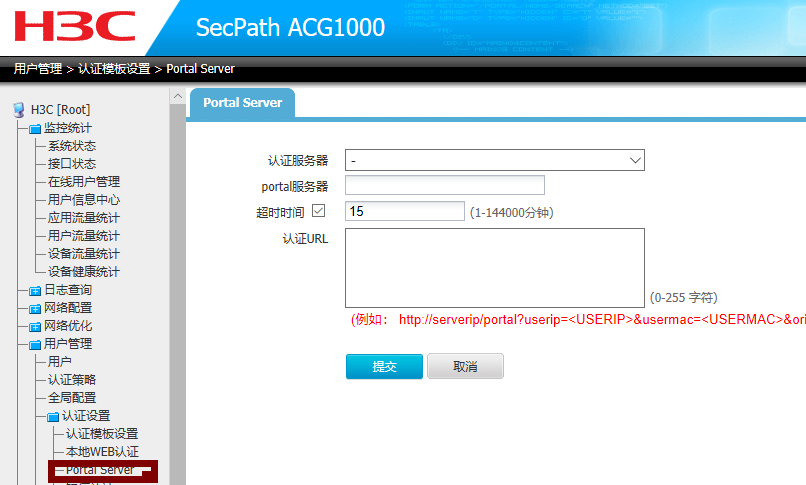Click 网络优化 tree label
This screenshot has height=485, width=806.
68,326
